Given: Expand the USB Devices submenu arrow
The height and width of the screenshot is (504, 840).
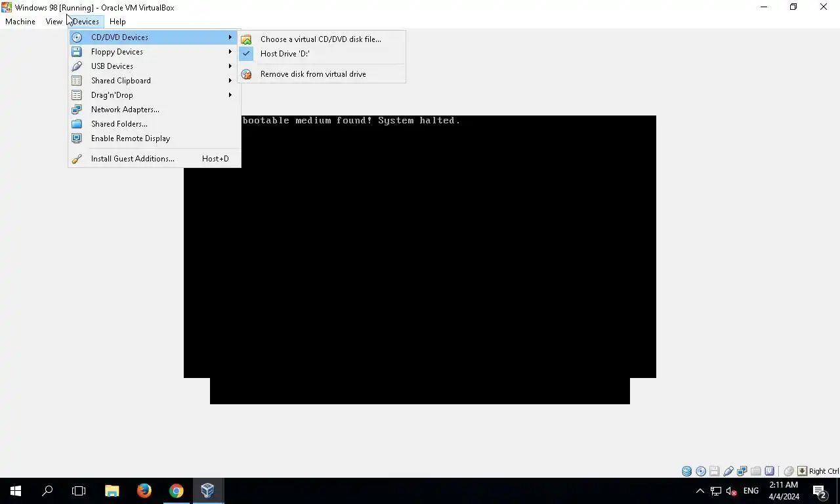Looking at the screenshot, I should point(230,66).
